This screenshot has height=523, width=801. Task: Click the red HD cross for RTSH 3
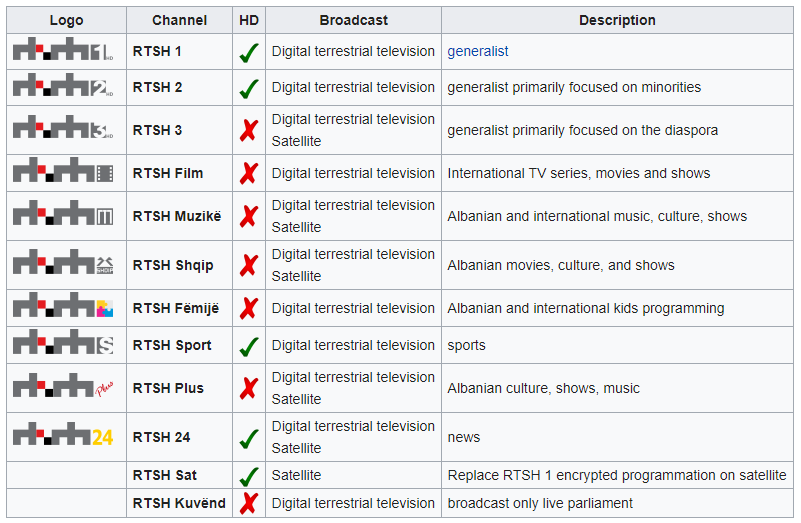[x=249, y=130]
